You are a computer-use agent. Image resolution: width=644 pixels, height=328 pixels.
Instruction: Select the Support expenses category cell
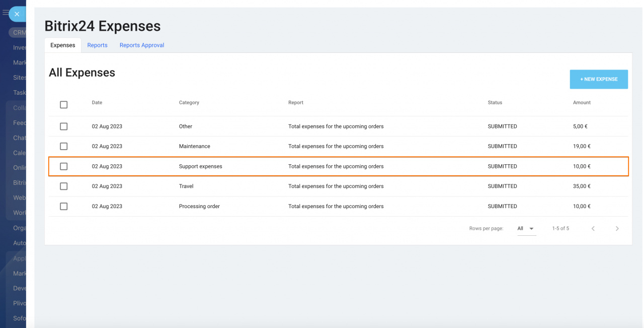point(201,166)
